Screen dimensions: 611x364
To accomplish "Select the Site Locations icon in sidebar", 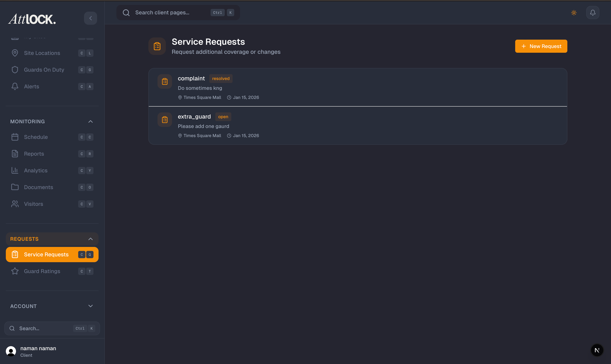I will click(15, 53).
